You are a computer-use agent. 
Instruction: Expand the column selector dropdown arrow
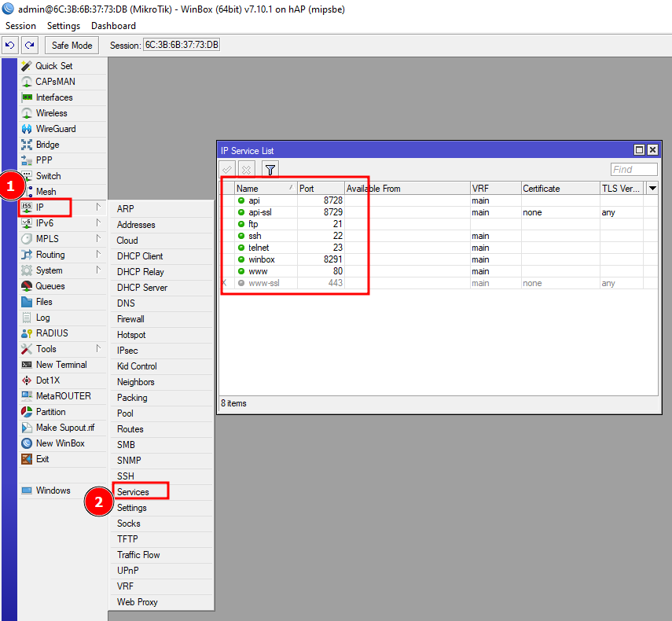(652, 189)
